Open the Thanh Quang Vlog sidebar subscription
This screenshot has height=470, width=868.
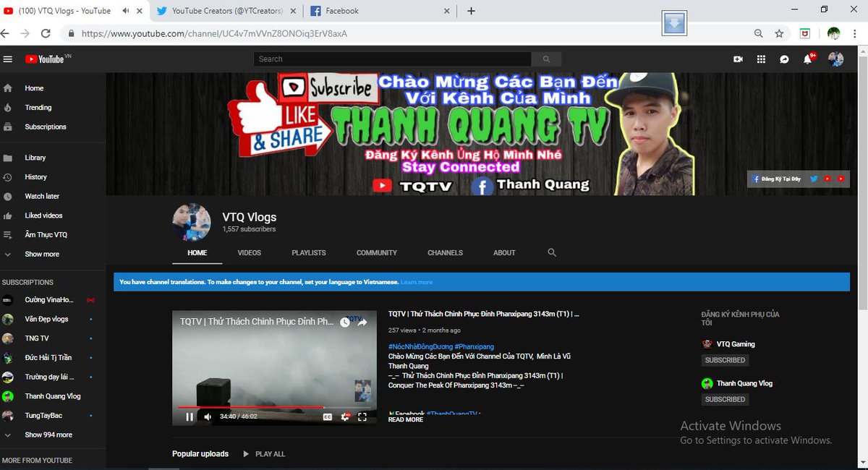click(53, 396)
